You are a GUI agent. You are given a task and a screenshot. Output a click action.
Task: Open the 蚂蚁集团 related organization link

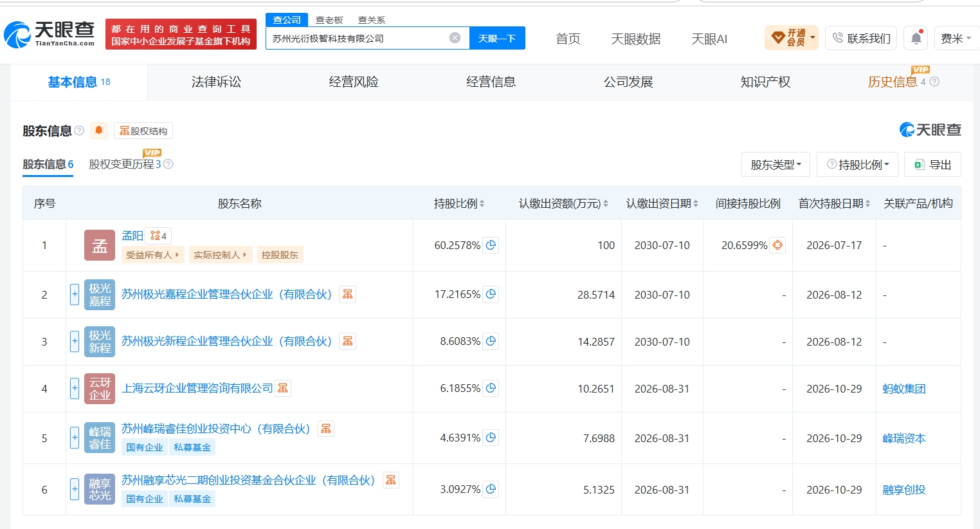click(x=903, y=389)
